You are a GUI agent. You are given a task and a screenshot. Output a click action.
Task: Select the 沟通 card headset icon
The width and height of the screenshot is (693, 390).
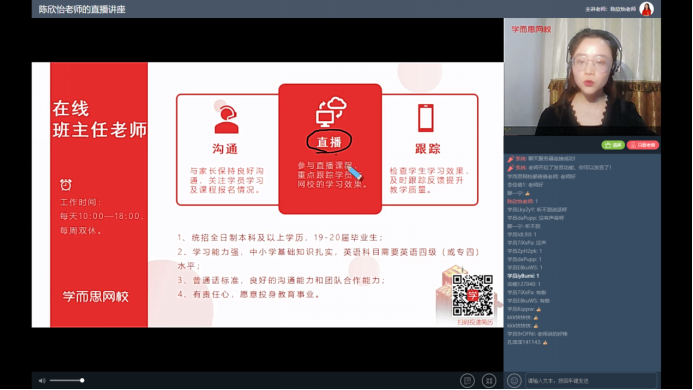point(226,119)
